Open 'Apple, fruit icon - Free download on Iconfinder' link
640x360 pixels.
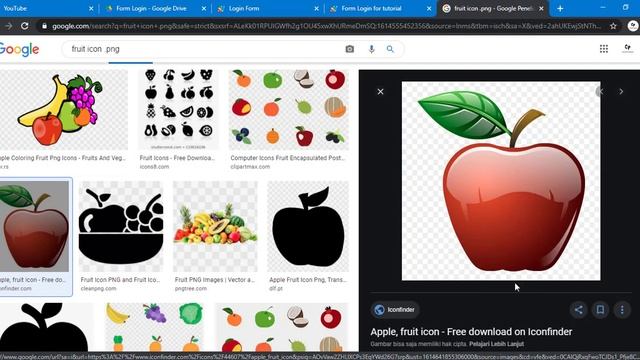tap(471, 332)
